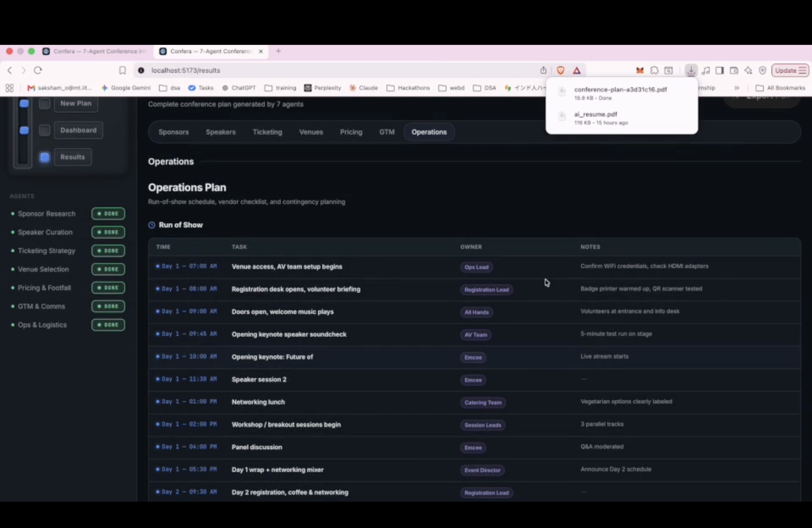Image resolution: width=812 pixels, height=528 pixels.
Task: Open the share icon in address bar
Action: 543,70
